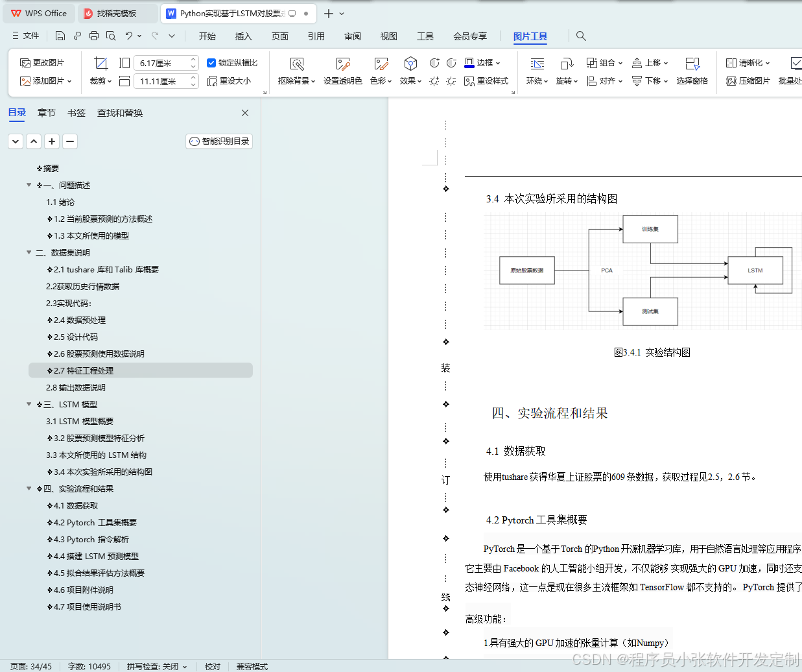Switch to the Home (开始) ribbon tab

point(207,36)
